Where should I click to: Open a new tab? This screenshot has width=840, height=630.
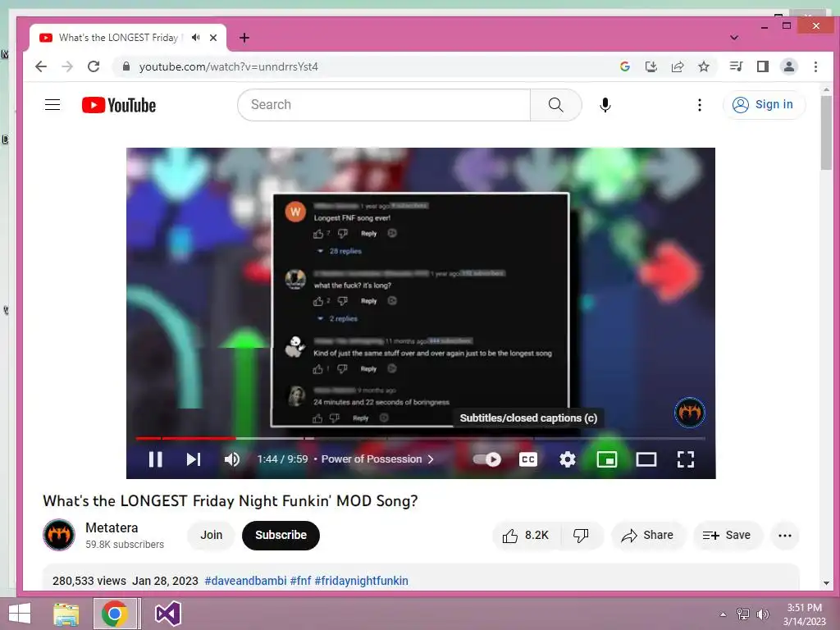coord(244,38)
